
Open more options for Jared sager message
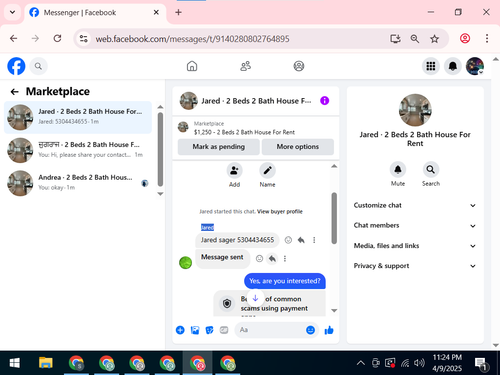click(314, 240)
